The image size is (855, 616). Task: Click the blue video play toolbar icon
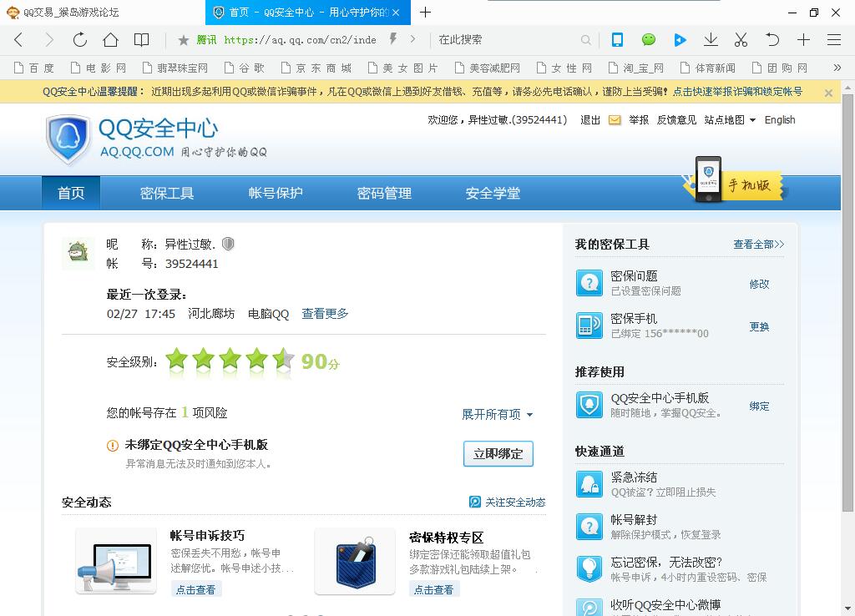(x=680, y=40)
